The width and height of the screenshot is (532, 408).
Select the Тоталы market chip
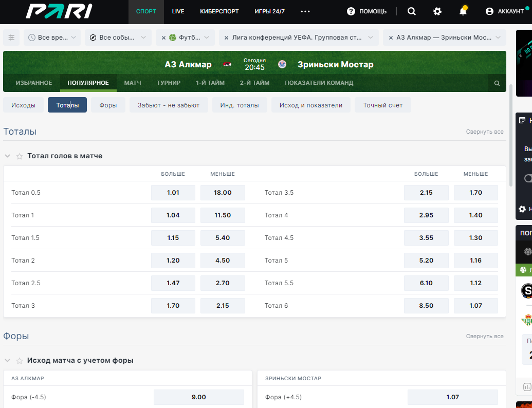[x=67, y=105]
